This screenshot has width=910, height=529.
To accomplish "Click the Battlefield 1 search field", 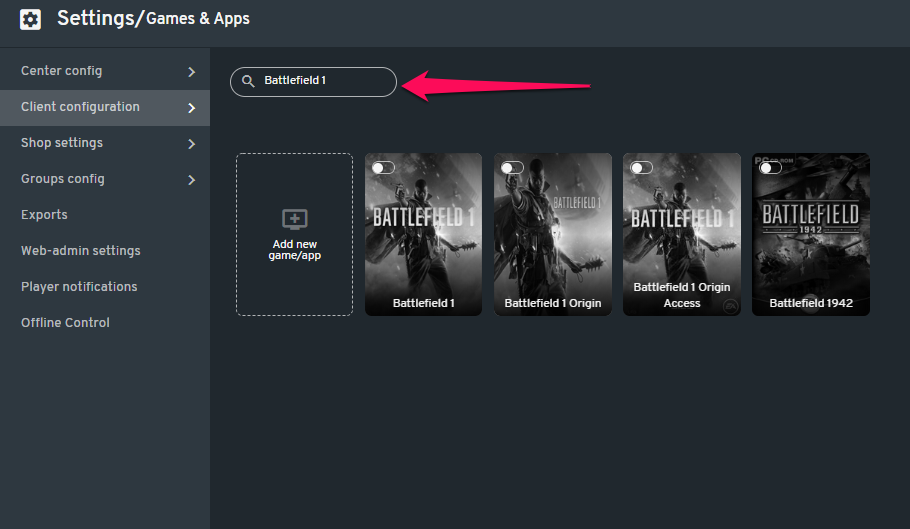I will coord(313,82).
